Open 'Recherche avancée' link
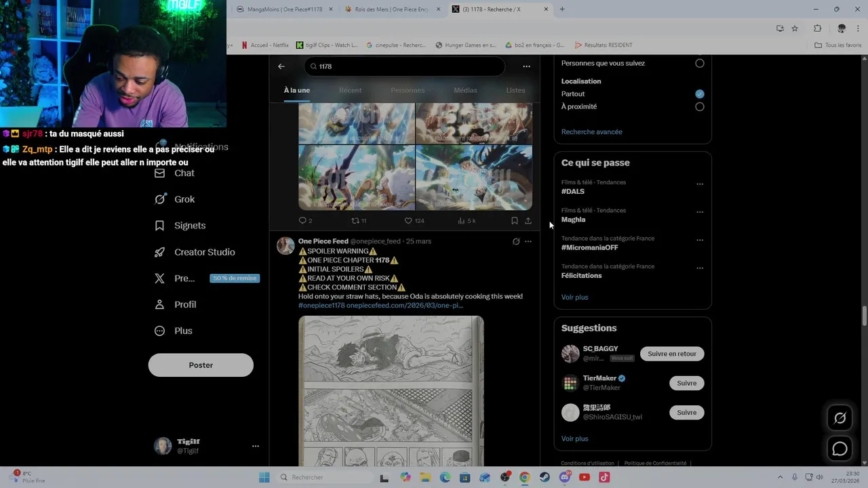The image size is (868, 488). pos(591,131)
